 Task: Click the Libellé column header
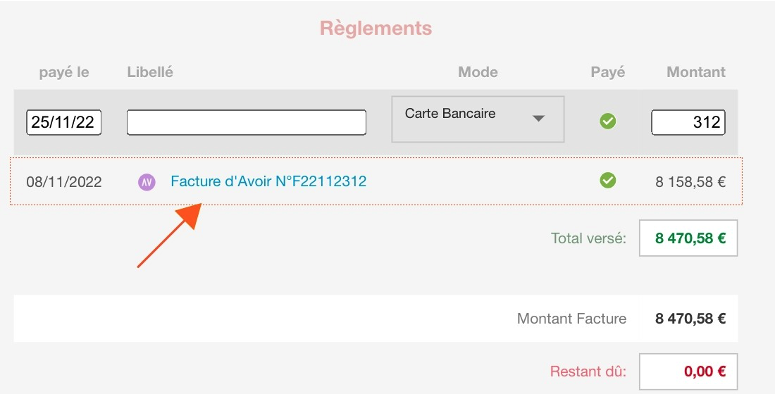pos(150,72)
